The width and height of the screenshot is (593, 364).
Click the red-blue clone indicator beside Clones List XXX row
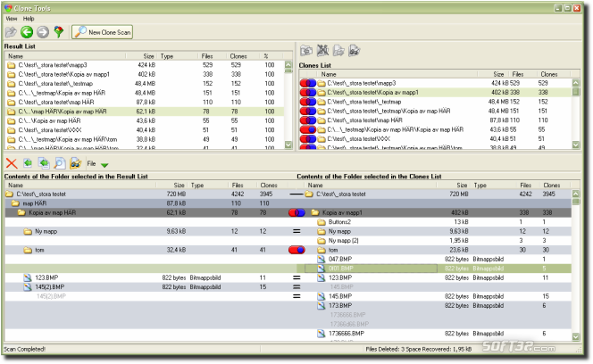pyautogui.click(x=308, y=138)
